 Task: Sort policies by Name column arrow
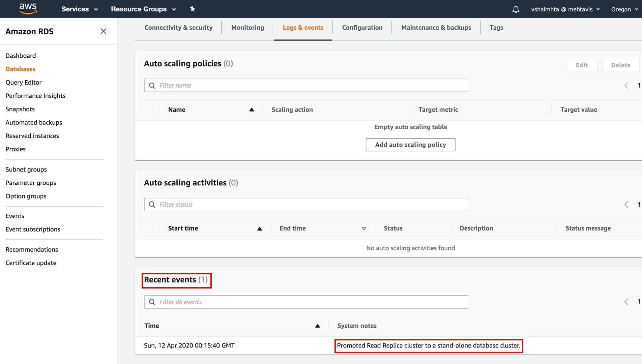(252, 110)
